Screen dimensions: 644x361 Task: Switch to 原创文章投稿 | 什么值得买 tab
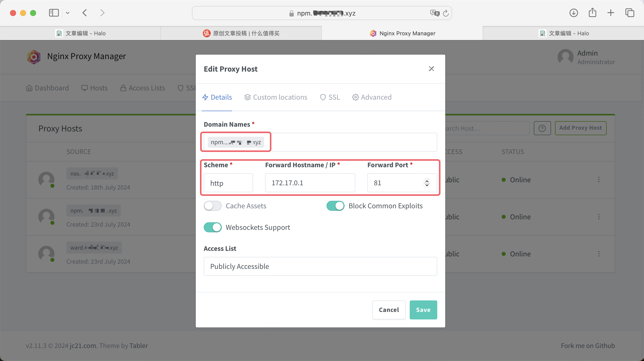coord(241,33)
